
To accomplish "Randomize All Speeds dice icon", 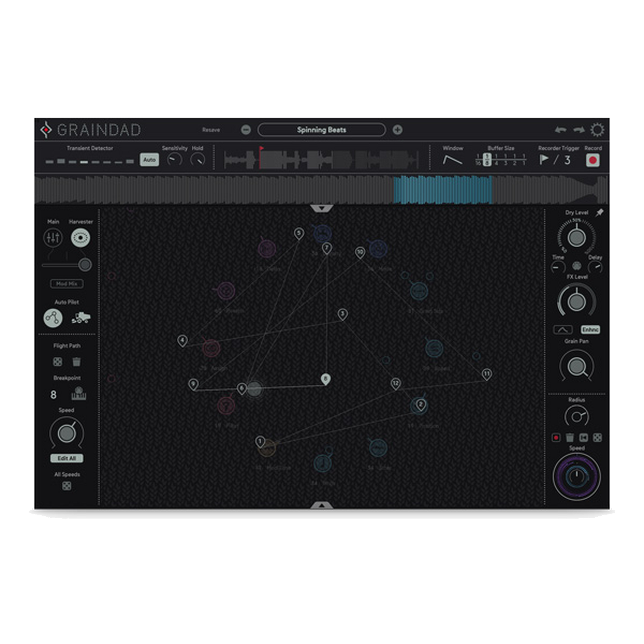I will point(67,486).
